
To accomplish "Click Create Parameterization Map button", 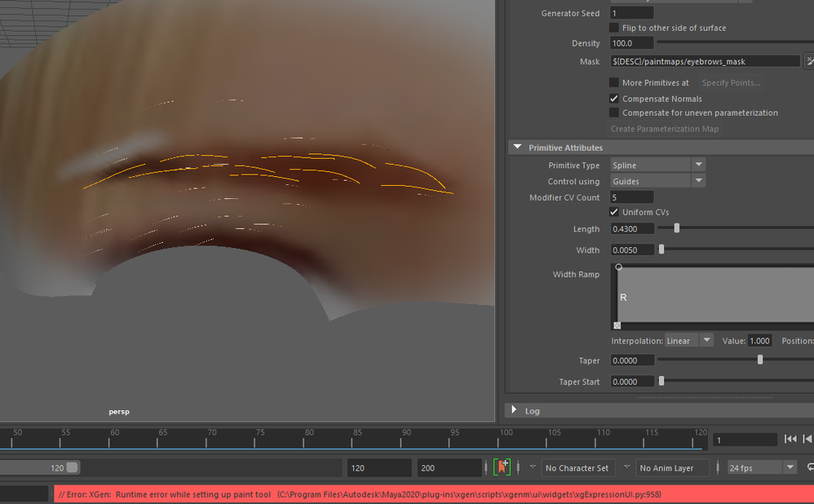I will (x=665, y=129).
